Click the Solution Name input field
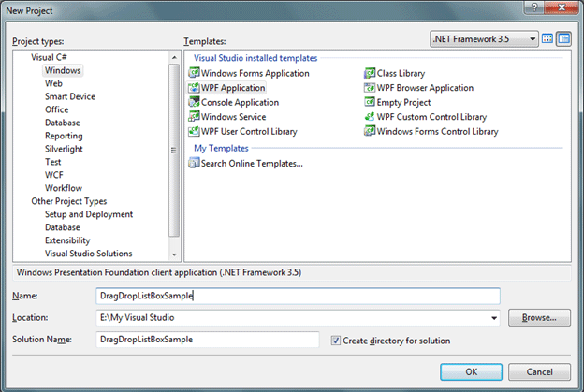The height and width of the screenshot is (392, 584). [x=208, y=340]
